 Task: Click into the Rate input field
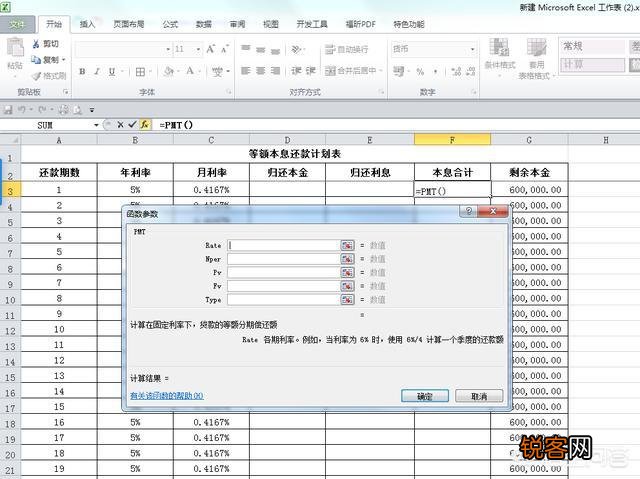click(283, 245)
